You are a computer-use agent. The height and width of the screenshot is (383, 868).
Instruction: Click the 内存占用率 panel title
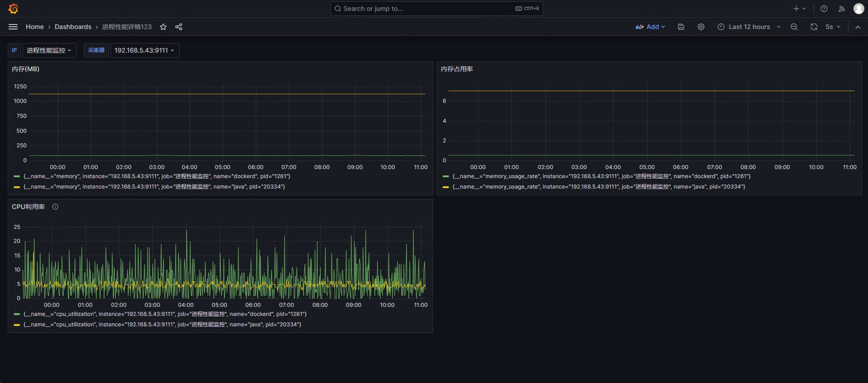pos(457,69)
